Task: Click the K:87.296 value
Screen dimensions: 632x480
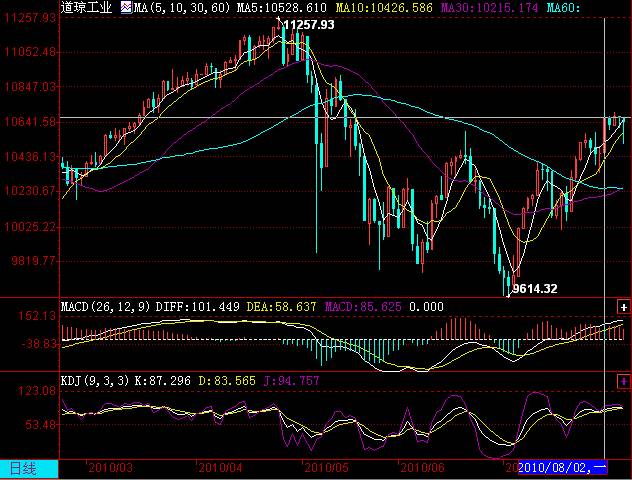Action: pos(162,381)
